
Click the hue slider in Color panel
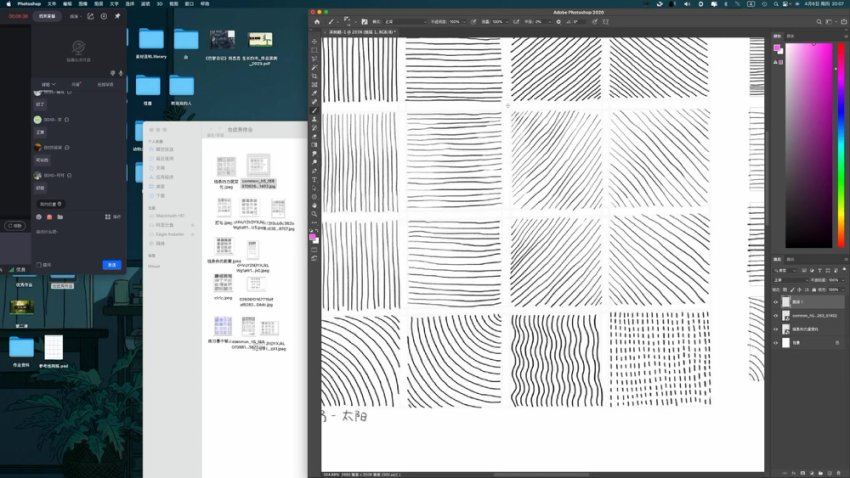click(841, 145)
